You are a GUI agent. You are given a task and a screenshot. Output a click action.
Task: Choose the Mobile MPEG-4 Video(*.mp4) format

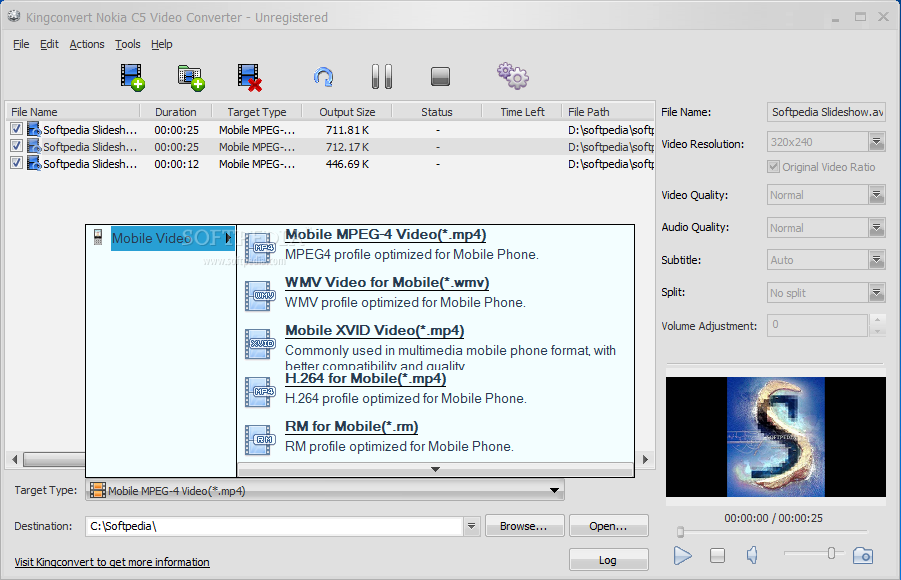(x=385, y=235)
